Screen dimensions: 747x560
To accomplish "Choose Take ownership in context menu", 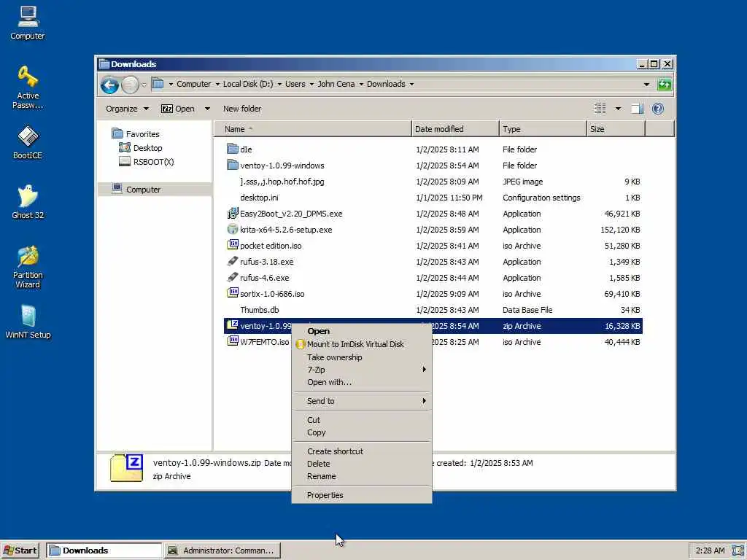I will (362, 357).
